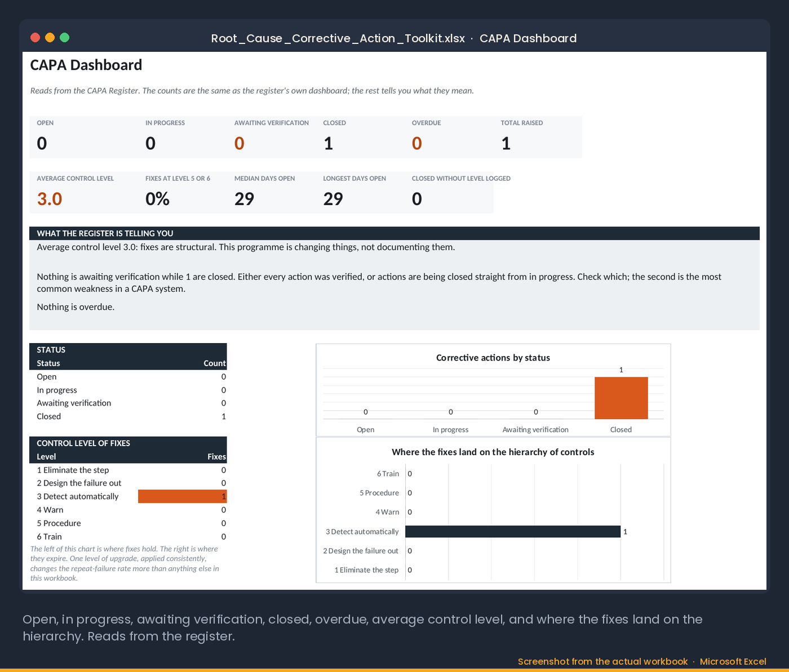
Task: Click the dark Detect automatically bar in hierarchy chart
Action: tap(513, 531)
